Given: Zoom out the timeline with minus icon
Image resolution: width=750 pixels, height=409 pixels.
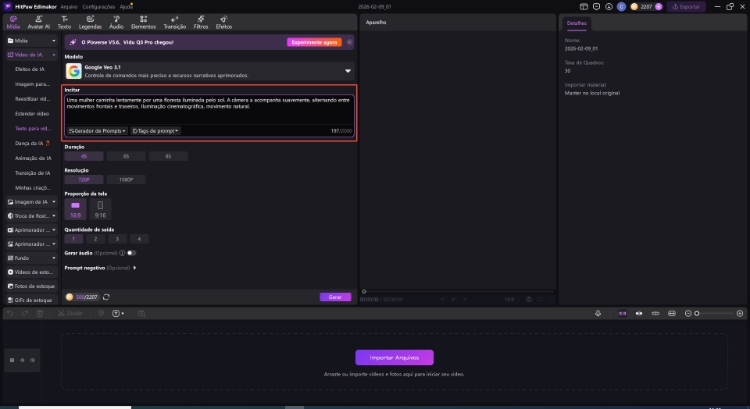Looking at the screenshot, I should click(688, 313).
